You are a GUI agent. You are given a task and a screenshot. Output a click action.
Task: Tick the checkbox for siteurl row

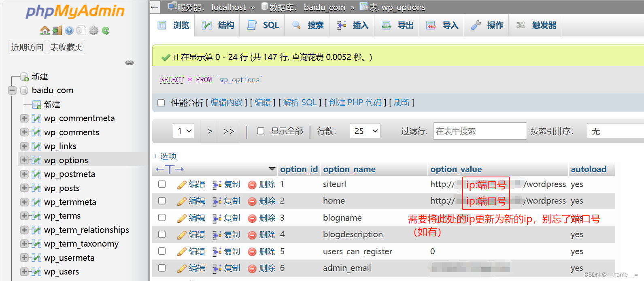tap(162, 184)
